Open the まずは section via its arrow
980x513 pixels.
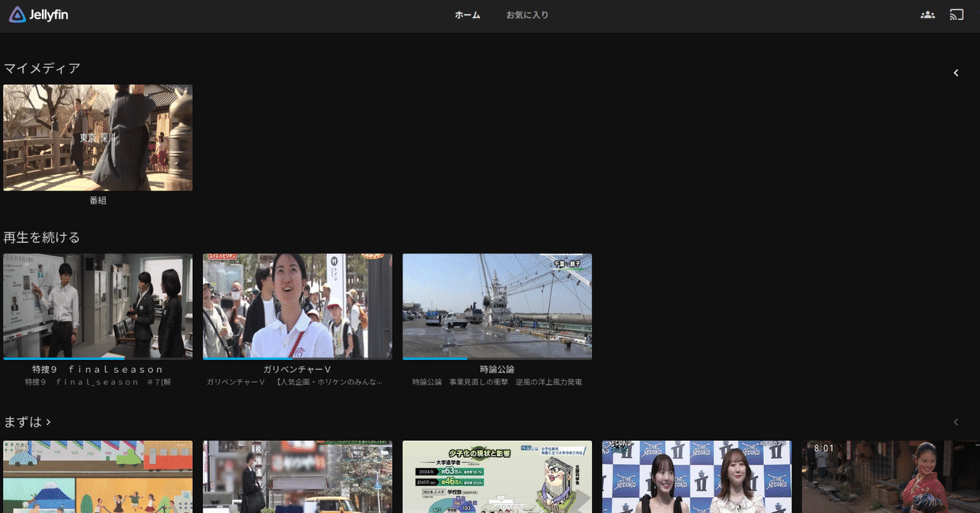point(47,421)
